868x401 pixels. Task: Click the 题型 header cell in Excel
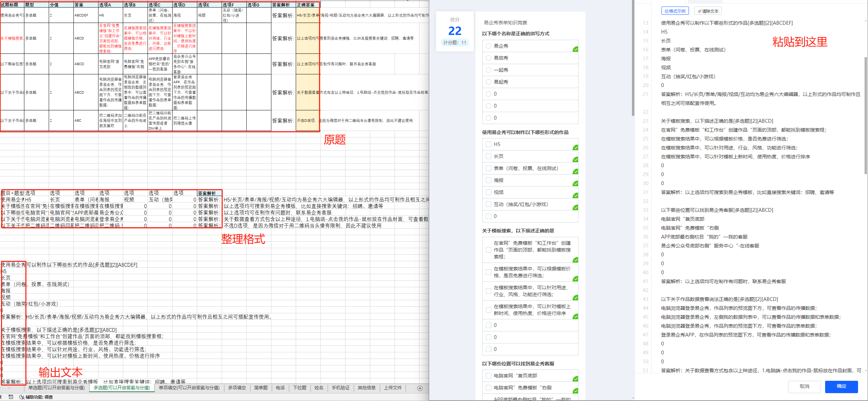(x=37, y=5)
